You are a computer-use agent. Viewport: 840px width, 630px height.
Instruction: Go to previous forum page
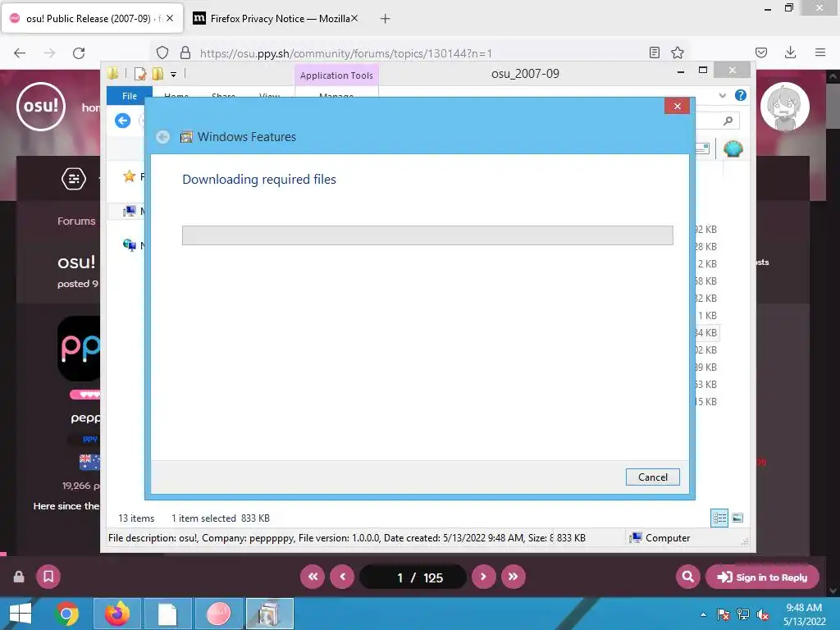point(342,577)
